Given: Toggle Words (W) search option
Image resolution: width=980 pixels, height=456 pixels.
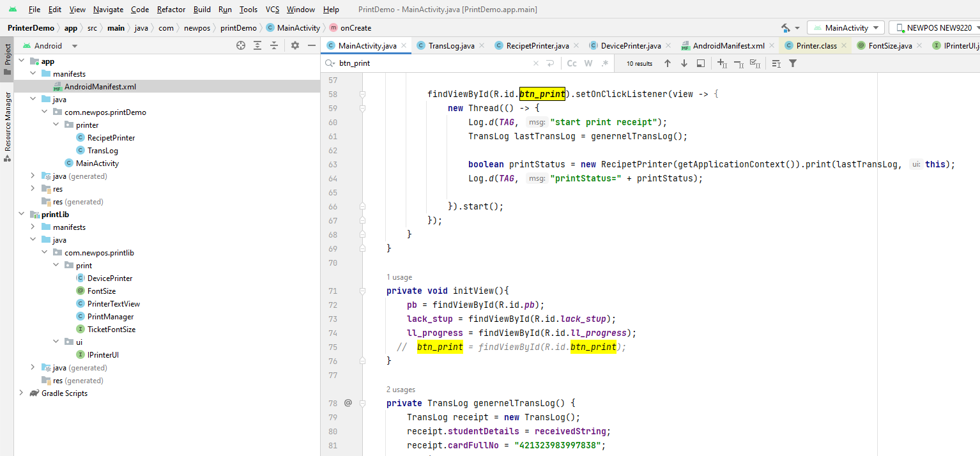Looking at the screenshot, I should tap(588, 63).
